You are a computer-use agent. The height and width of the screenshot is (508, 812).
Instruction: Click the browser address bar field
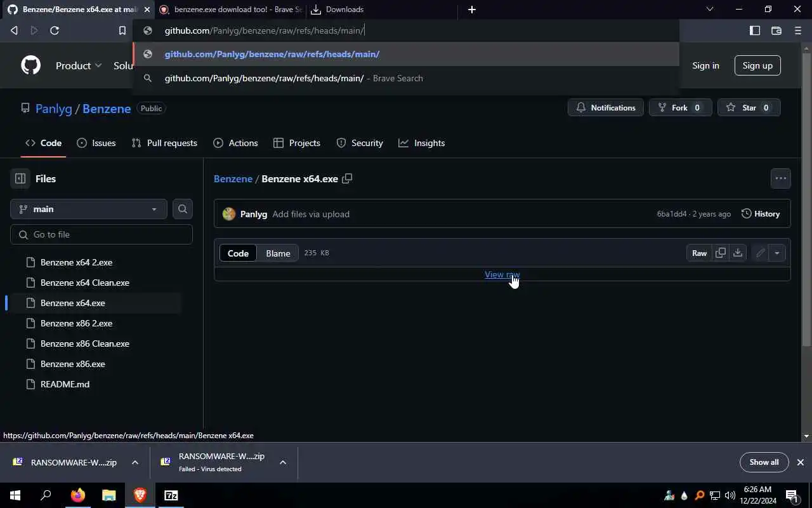(x=406, y=30)
